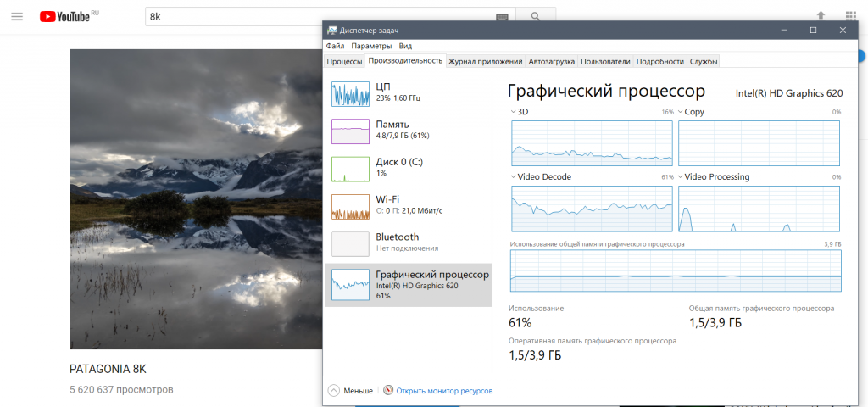This screenshot has height=407, width=868.
Task: Minimize the Диспетчер задач window
Action: 784,31
